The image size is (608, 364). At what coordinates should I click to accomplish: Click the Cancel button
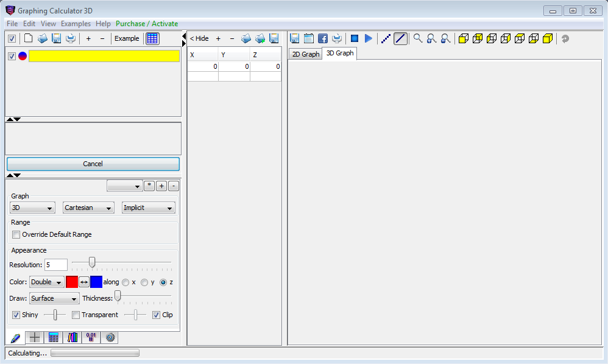point(93,163)
